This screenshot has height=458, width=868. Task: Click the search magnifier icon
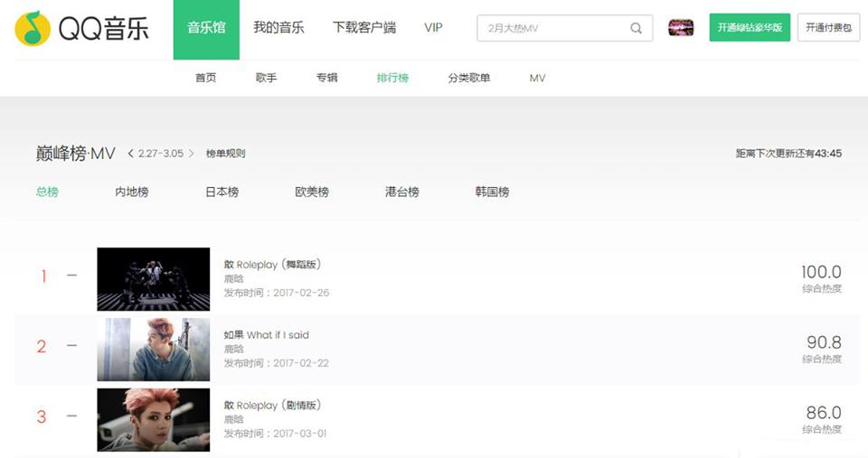pos(636,28)
